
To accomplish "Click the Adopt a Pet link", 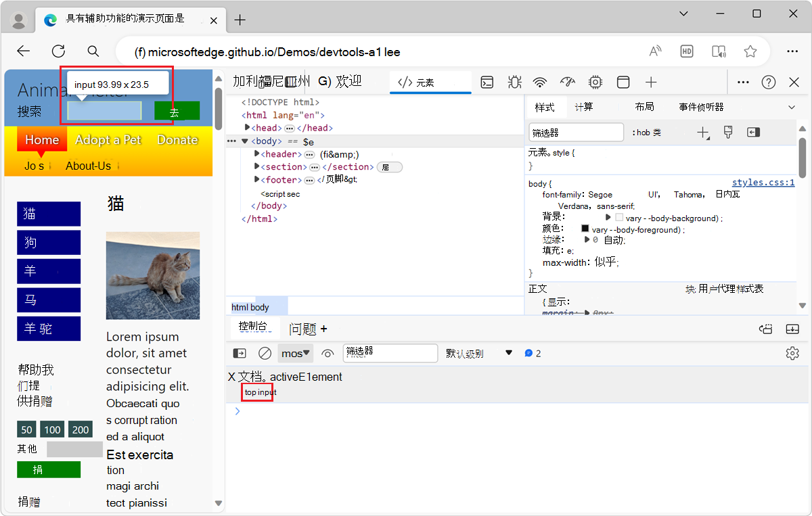I will (x=108, y=140).
